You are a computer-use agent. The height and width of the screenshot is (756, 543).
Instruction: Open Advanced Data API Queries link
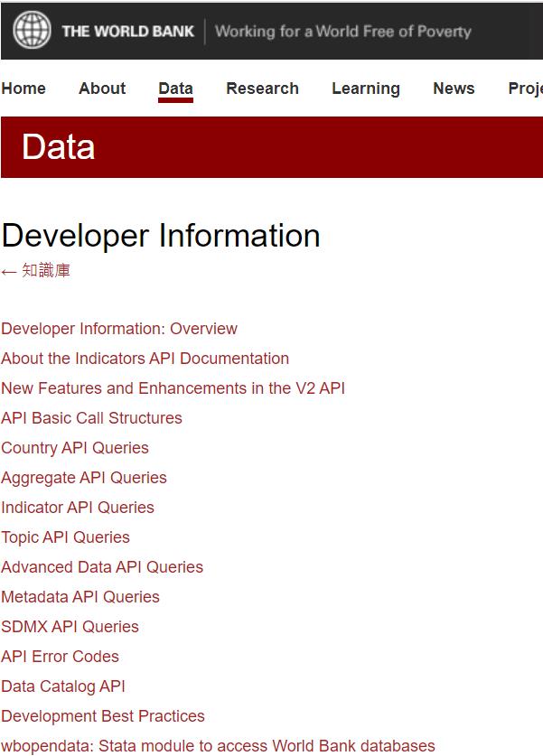[x=102, y=567]
